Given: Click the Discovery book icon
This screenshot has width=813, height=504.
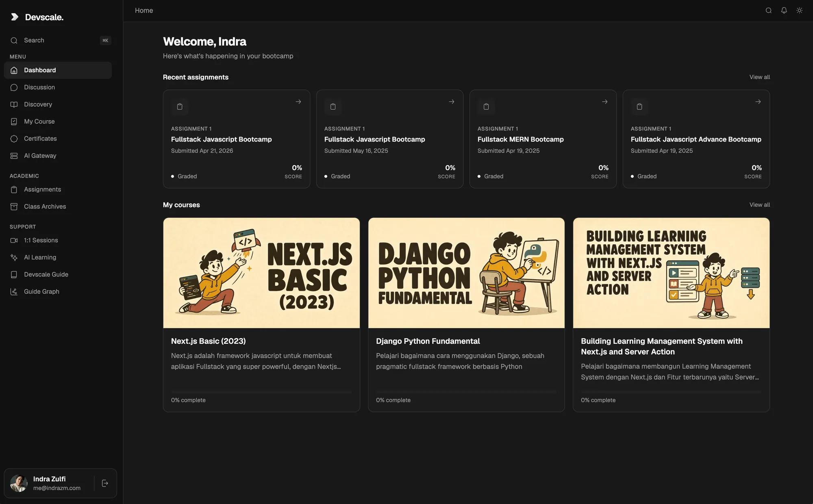Looking at the screenshot, I should pos(14,104).
